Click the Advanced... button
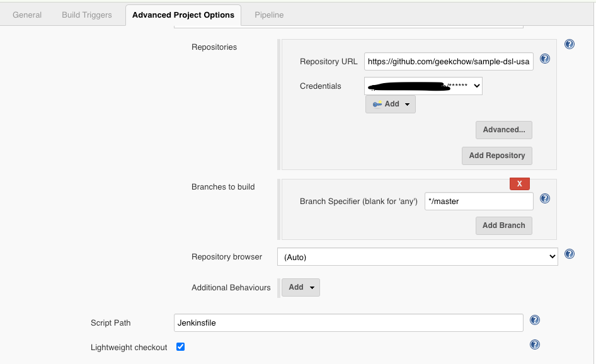This screenshot has height=364, width=596. pos(503,130)
